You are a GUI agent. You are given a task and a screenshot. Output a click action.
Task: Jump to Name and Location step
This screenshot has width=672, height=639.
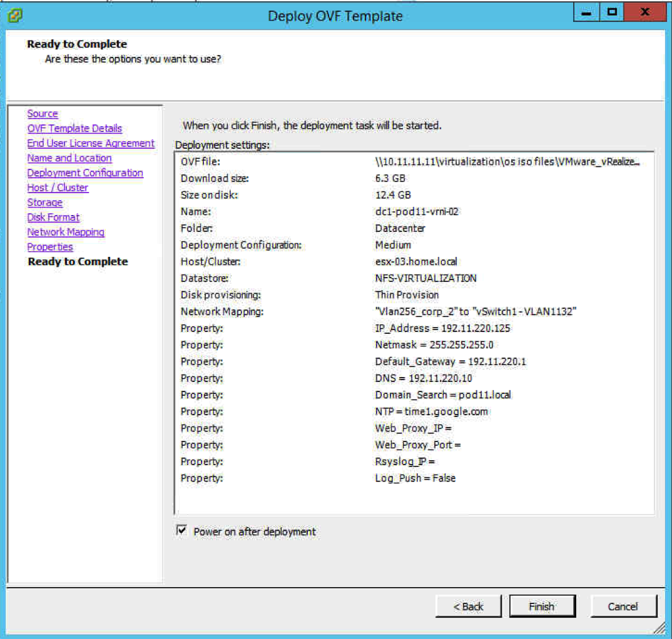[69, 158]
